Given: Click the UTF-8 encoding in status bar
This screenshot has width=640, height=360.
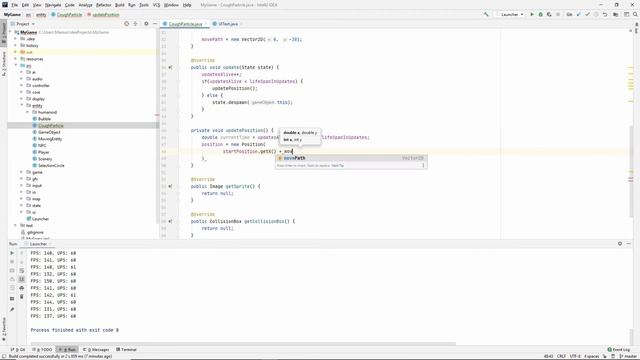Looking at the screenshot, I should coord(575,356).
